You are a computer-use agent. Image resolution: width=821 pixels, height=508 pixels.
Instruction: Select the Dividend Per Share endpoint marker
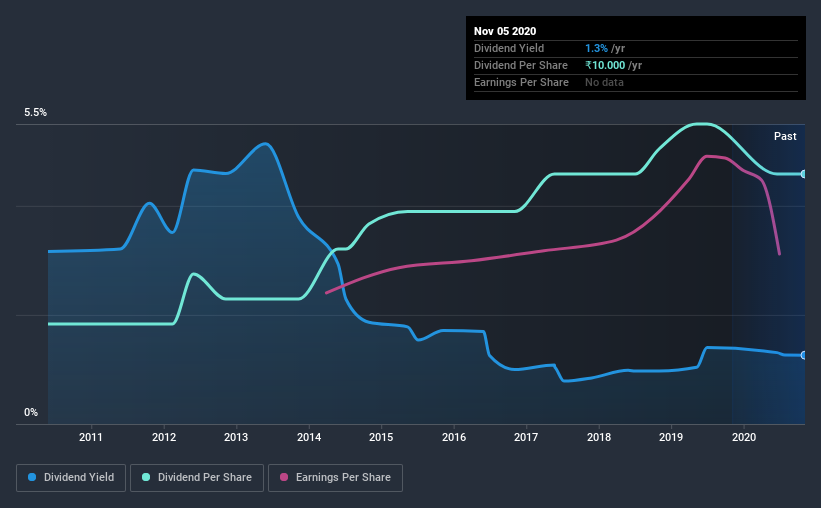804,174
